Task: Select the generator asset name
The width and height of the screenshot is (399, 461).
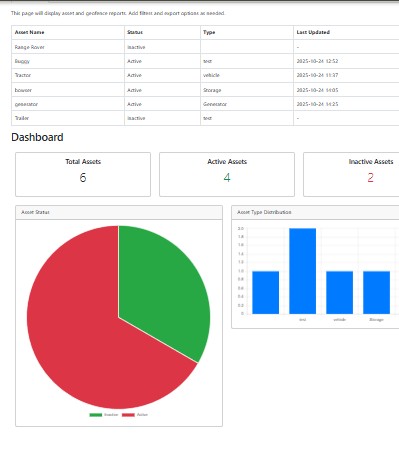Action: point(26,104)
